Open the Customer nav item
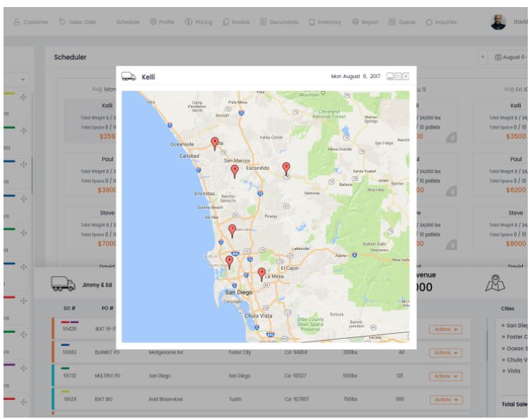Screen dimensions: 532x419 point(31,22)
